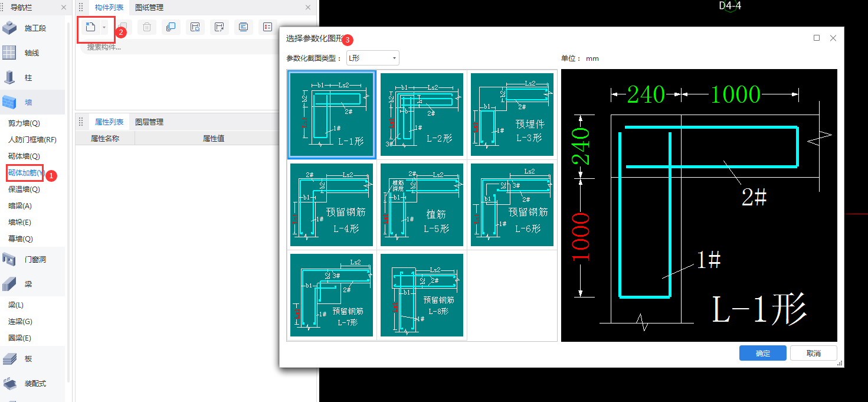Expand the 板 slab category
The height and width of the screenshot is (402, 868).
32,358
